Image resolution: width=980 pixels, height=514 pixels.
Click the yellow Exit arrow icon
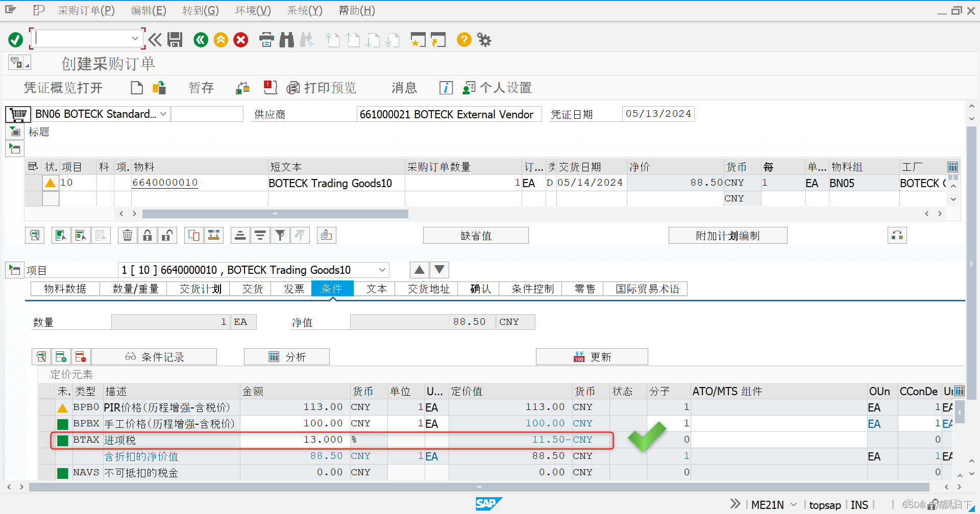[221, 40]
